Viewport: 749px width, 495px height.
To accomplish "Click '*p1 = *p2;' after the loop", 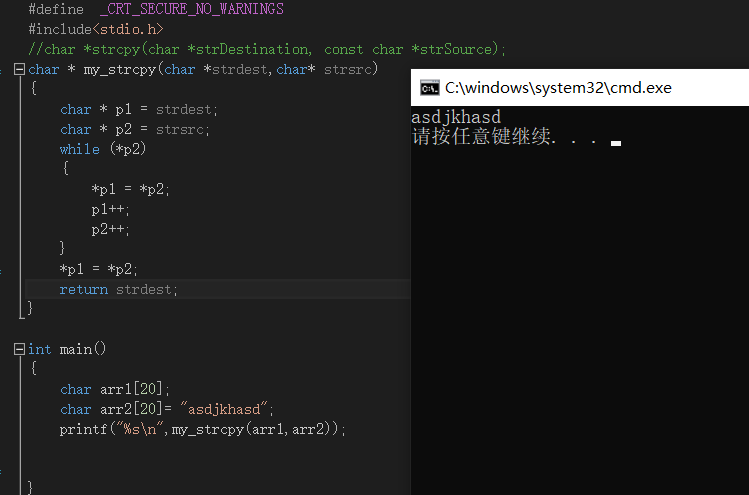I will pos(98,269).
